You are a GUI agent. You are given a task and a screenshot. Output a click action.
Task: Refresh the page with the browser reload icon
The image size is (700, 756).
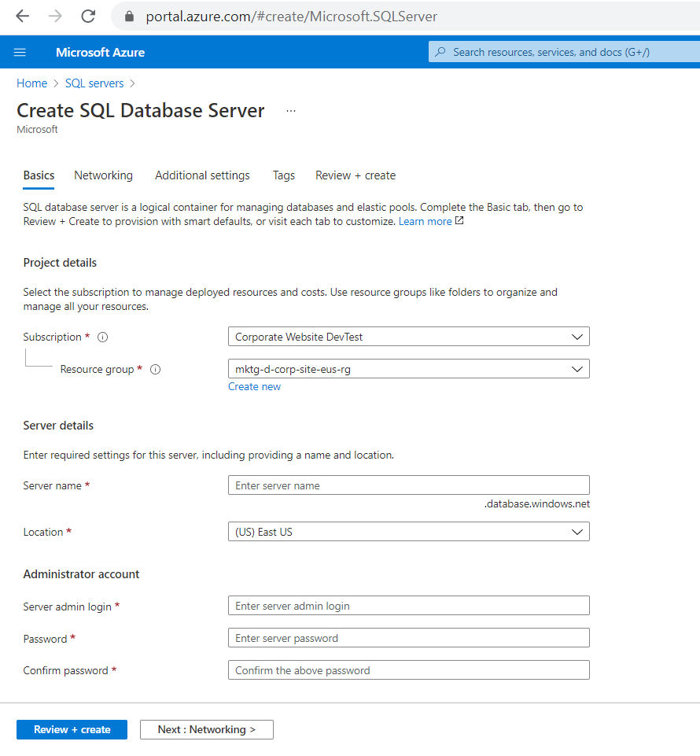(x=88, y=16)
